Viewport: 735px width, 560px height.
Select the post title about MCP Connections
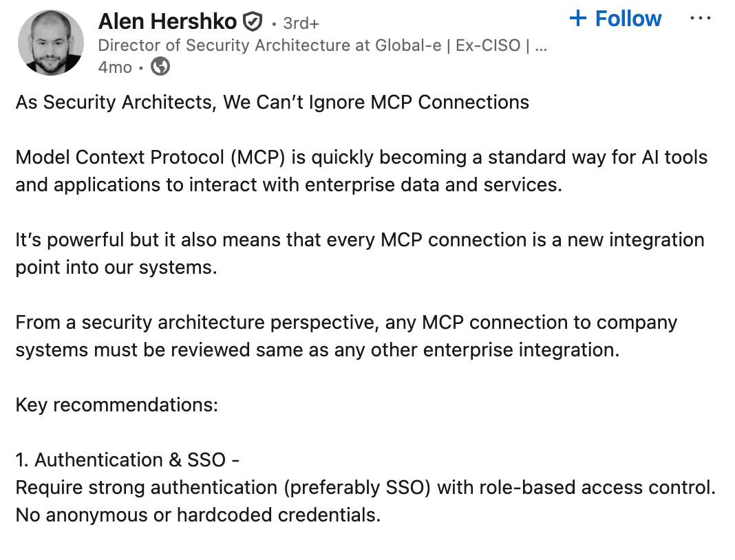[x=272, y=102]
